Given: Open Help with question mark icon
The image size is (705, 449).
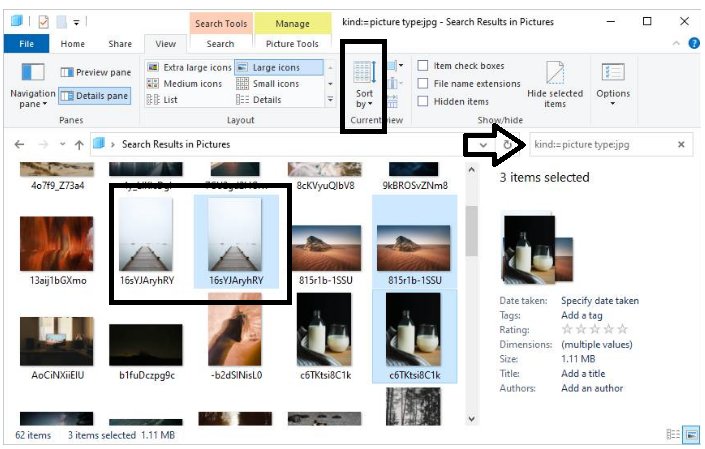Looking at the screenshot, I should pyautogui.click(x=694, y=43).
